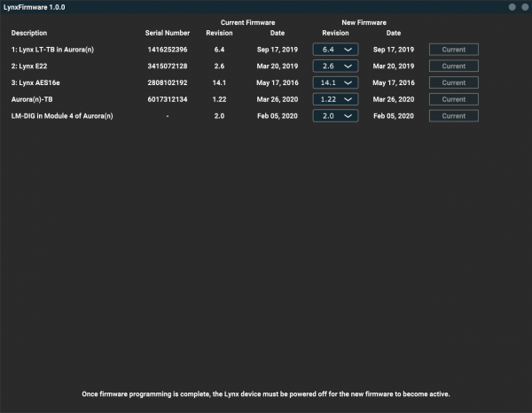Click the Description column header
This screenshot has width=532, height=413.
[x=29, y=33]
